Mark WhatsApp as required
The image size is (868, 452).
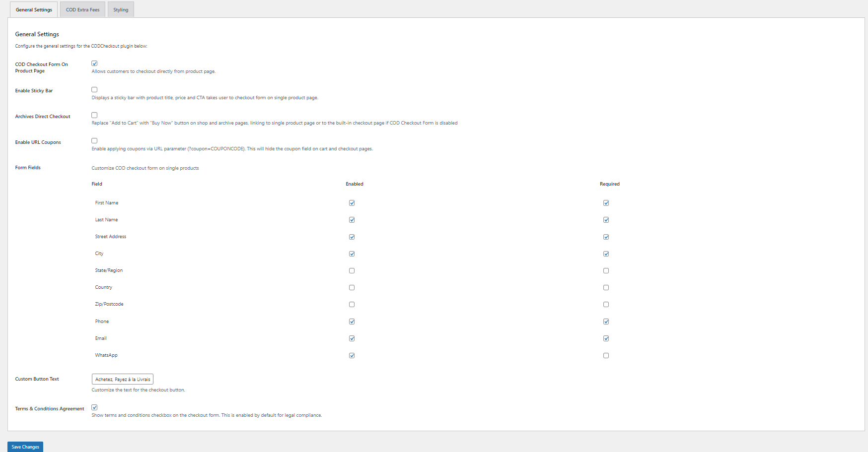pos(606,356)
